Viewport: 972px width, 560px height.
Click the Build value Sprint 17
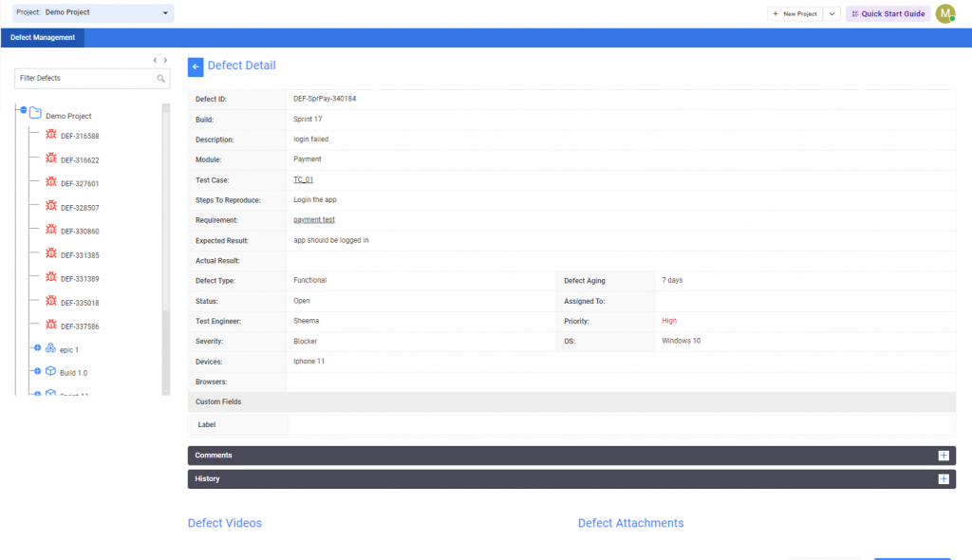pos(308,119)
